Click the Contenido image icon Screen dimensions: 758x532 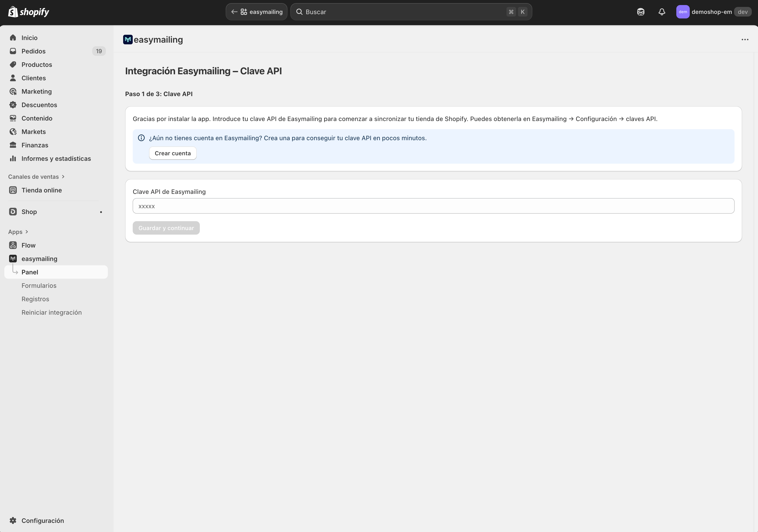pyautogui.click(x=13, y=118)
